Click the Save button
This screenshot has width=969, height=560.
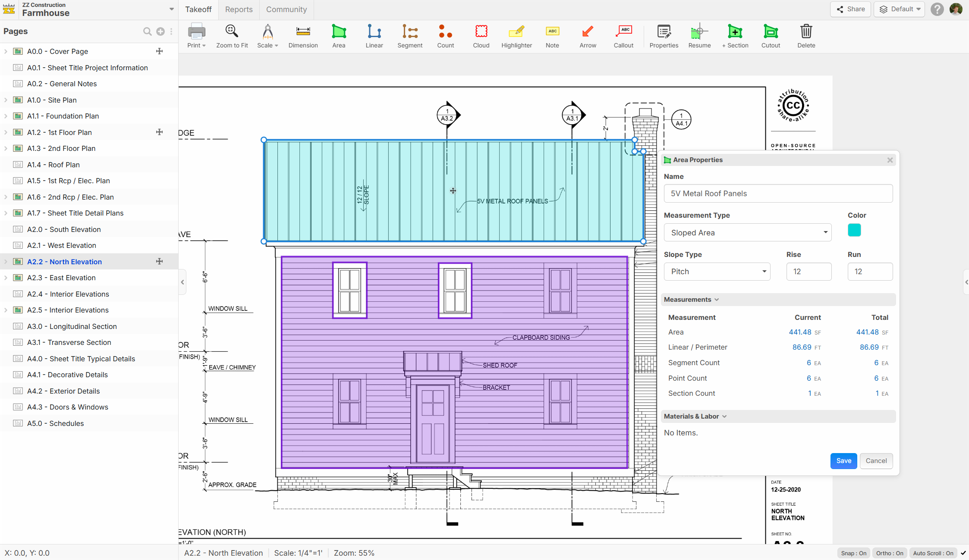point(843,461)
